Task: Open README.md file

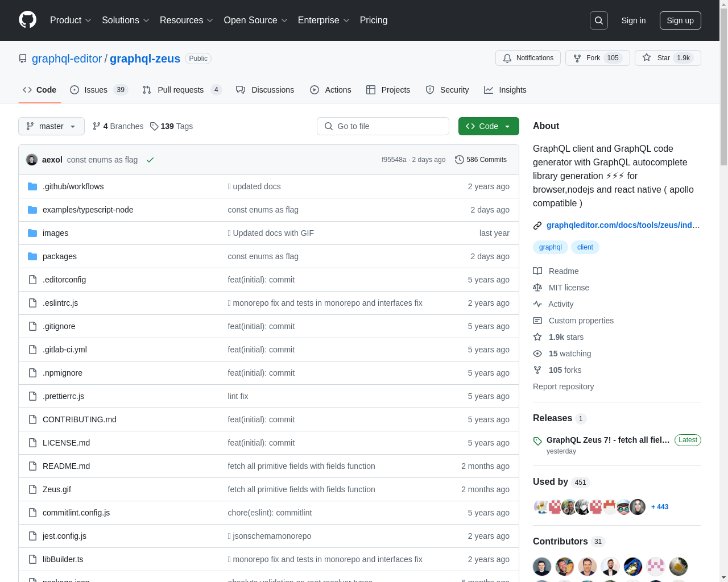Action: click(x=66, y=466)
